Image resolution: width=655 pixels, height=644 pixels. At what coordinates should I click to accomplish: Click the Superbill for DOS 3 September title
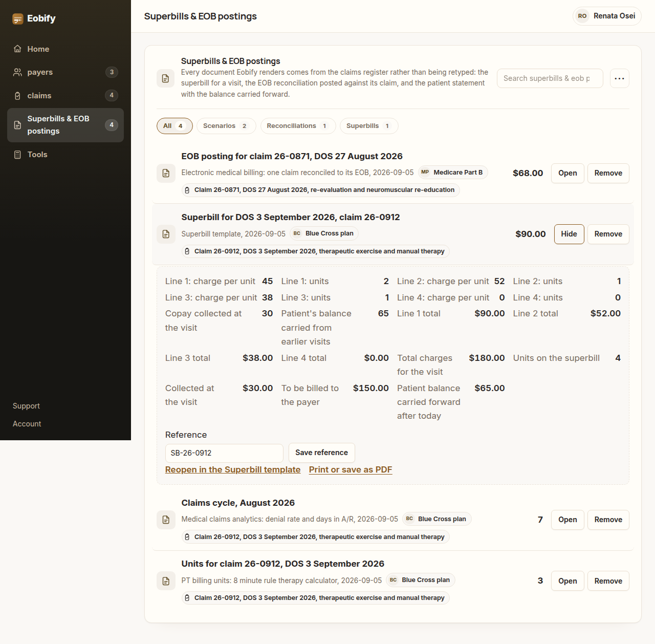coord(291,217)
